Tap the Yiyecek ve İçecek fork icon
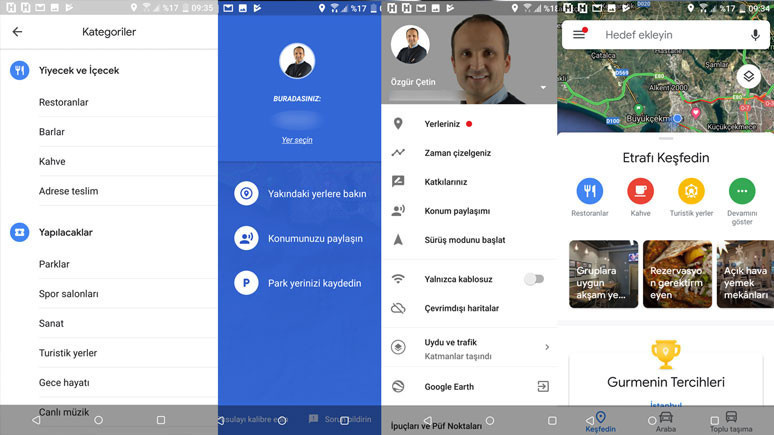 click(20, 71)
